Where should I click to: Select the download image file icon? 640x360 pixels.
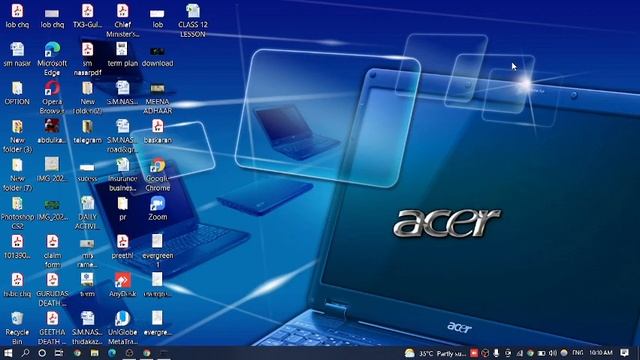coord(158,56)
